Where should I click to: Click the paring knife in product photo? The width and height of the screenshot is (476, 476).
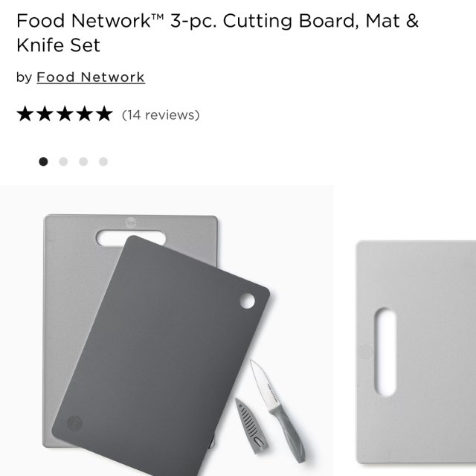277,411
